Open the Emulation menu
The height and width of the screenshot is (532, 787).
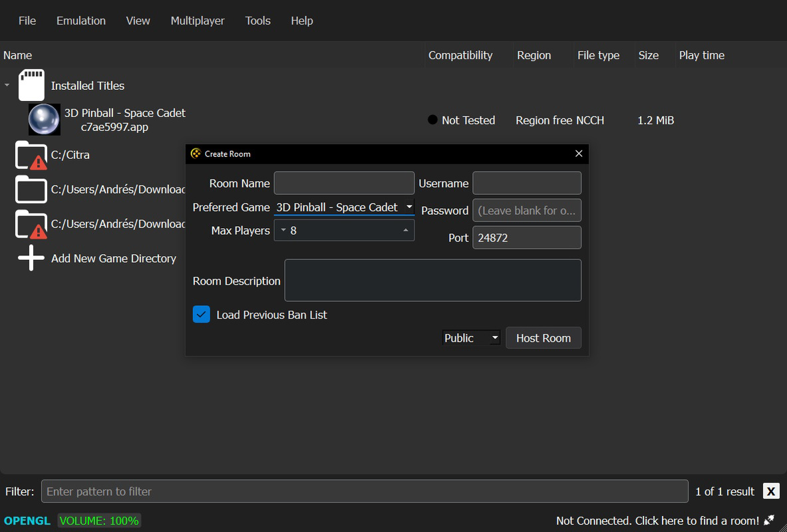click(80, 21)
